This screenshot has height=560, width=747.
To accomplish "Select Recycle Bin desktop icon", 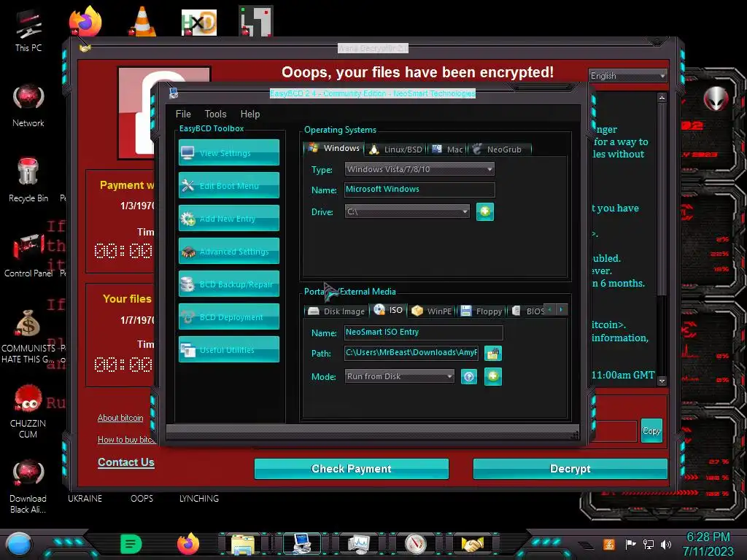I will pyautogui.click(x=28, y=180).
